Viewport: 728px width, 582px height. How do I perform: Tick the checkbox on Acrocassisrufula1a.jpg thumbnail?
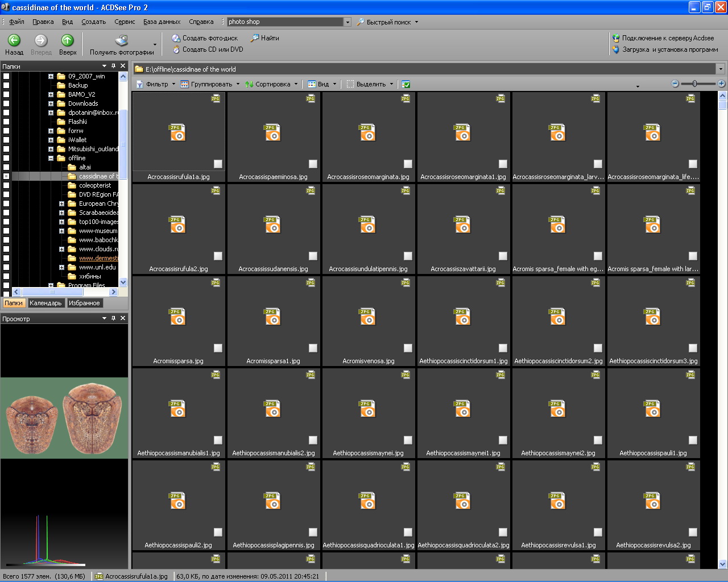pyautogui.click(x=218, y=164)
